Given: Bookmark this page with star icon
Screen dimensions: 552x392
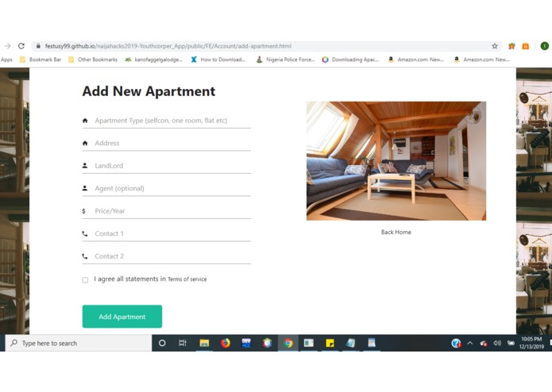Looking at the screenshot, I should [495, 46].
